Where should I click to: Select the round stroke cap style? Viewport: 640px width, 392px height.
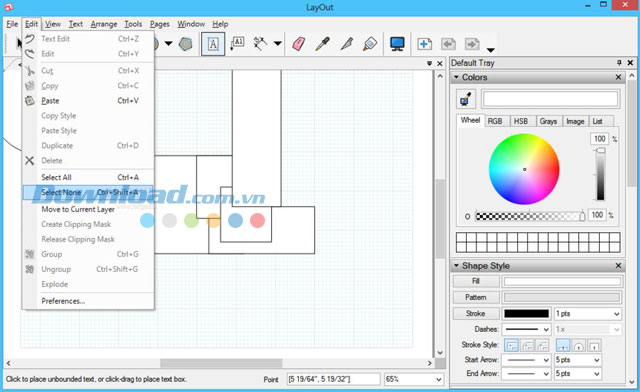pos(578,345)
